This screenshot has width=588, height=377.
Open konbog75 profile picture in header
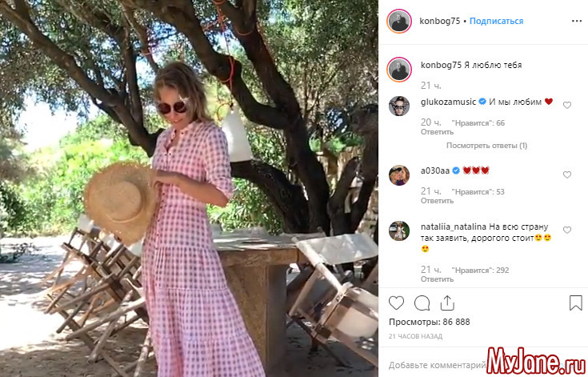click(x=399, y=21)
